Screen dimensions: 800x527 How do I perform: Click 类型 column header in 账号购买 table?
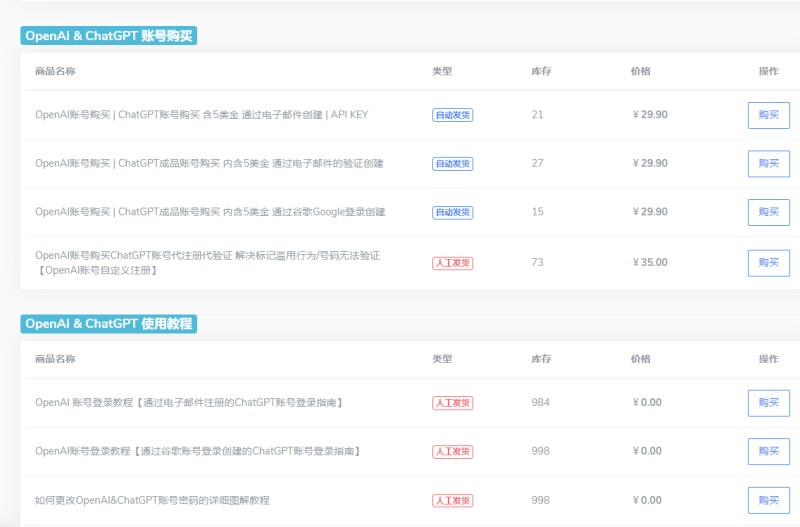(x=442, y=71)
